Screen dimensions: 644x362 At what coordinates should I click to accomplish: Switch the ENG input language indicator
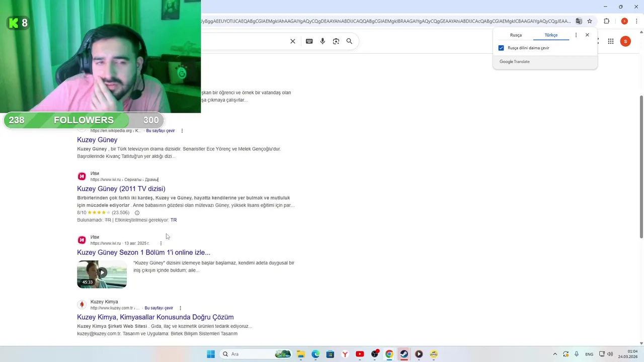589,354
